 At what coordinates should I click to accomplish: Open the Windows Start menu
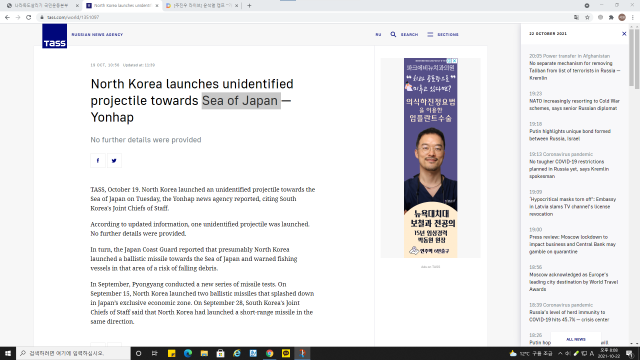[x=8, y=353]
